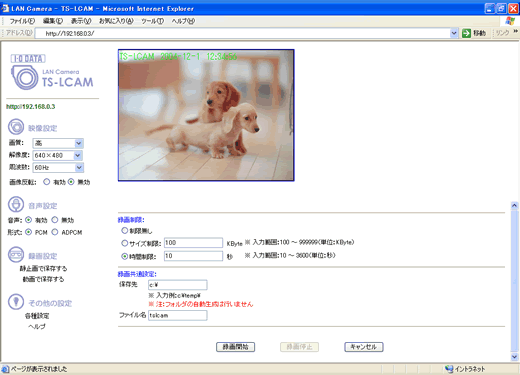Viewport: 520px width, 375px height.
Task: Click the キャンセル button
Action: coord(364,347)
